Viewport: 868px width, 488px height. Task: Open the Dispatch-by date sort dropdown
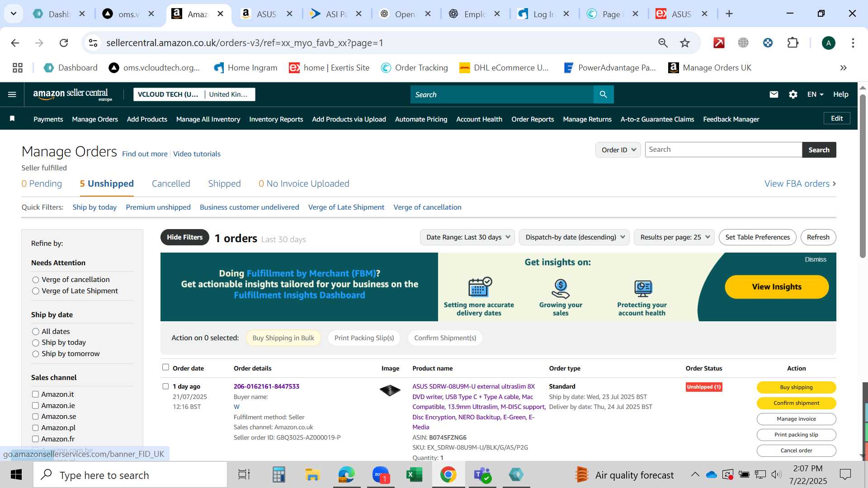tap(574, 237)
